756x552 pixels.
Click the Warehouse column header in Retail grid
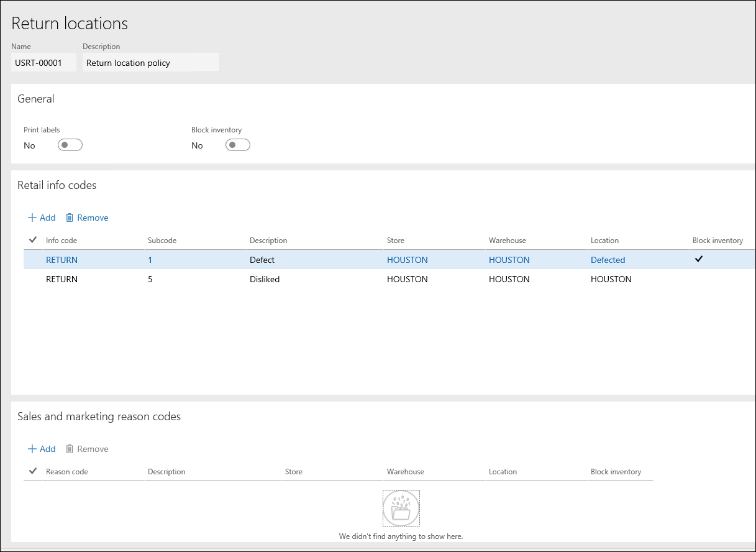click(507, 241)
